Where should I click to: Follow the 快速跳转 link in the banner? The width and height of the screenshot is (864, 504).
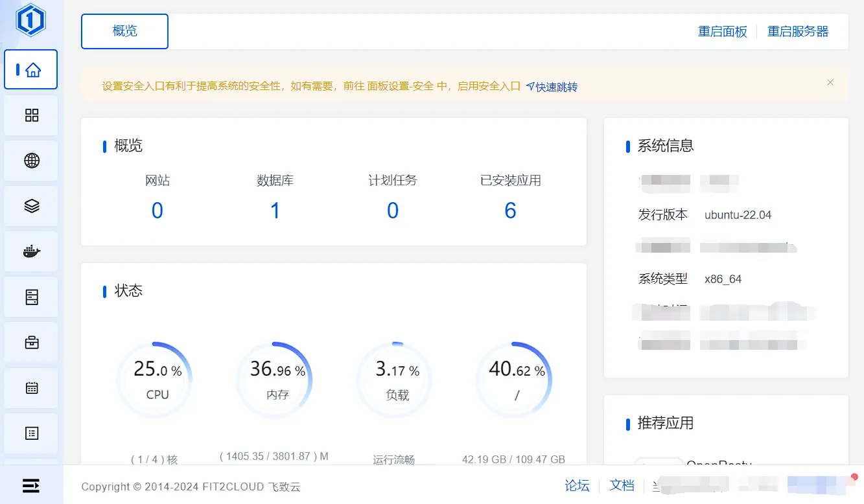pyautogui.click(x=552, y=87)
